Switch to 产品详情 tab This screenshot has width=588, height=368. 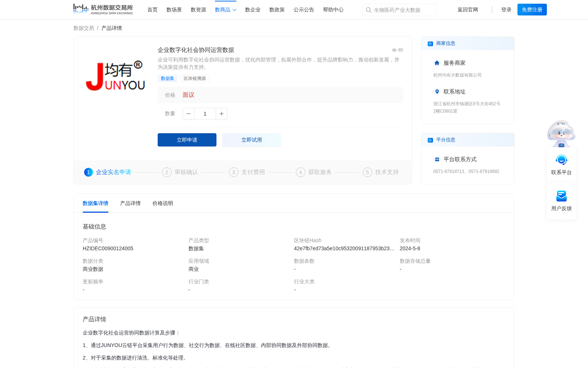tap(130, 204)
